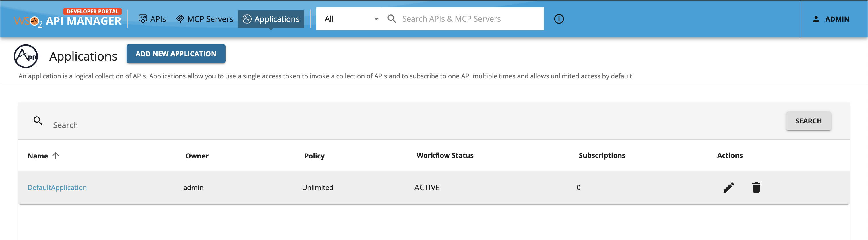Image resolution: width=868 pixels, height=240 pixels.
Task: Click the magnifier icon in header search
Action: coord(392,19)
